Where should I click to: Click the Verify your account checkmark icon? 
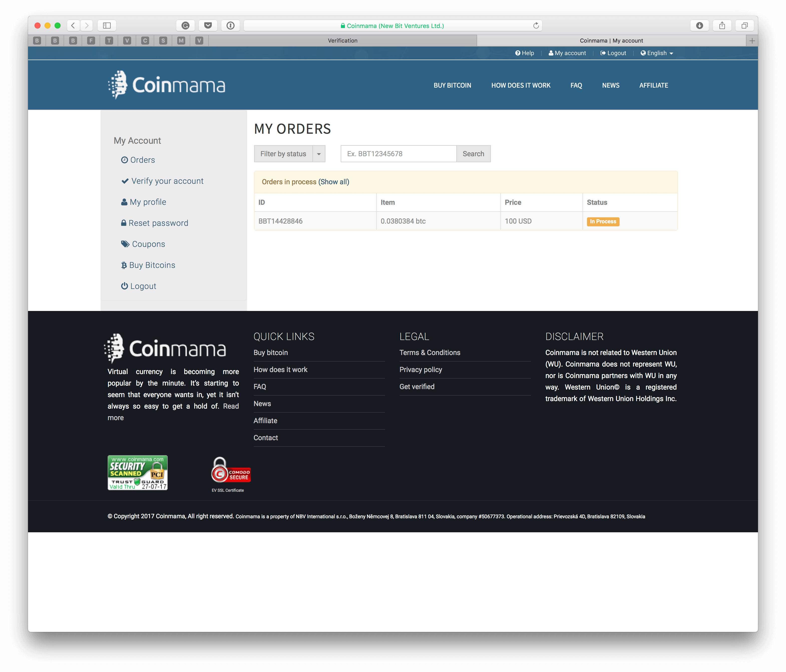pos(124,181)
